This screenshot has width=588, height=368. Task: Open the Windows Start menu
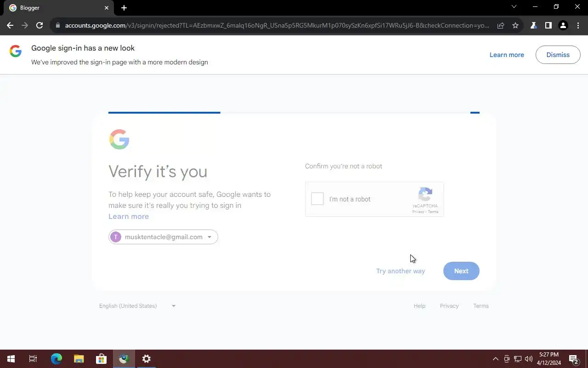click(11, 359)
